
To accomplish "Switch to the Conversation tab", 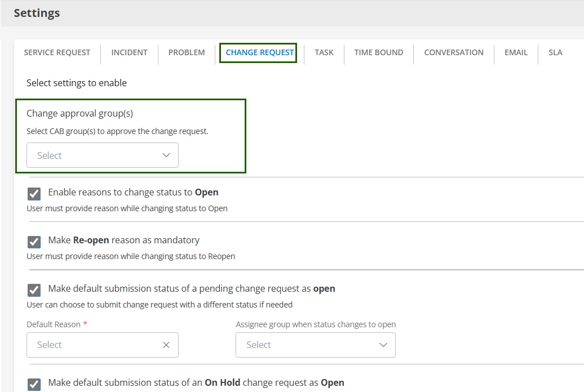I will click(454, 52).
